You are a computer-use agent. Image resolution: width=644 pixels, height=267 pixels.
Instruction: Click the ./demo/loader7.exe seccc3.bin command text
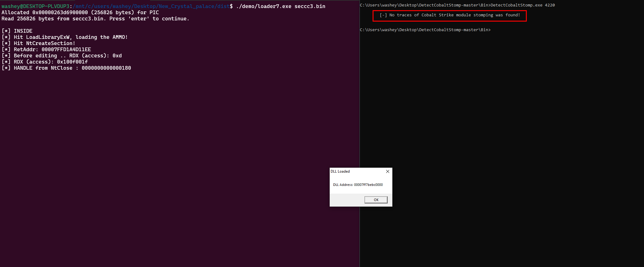click(x=280, y=6)
